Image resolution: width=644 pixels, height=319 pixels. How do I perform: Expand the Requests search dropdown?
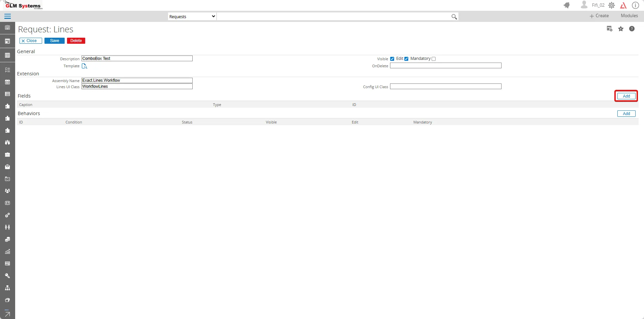point(192,16)
